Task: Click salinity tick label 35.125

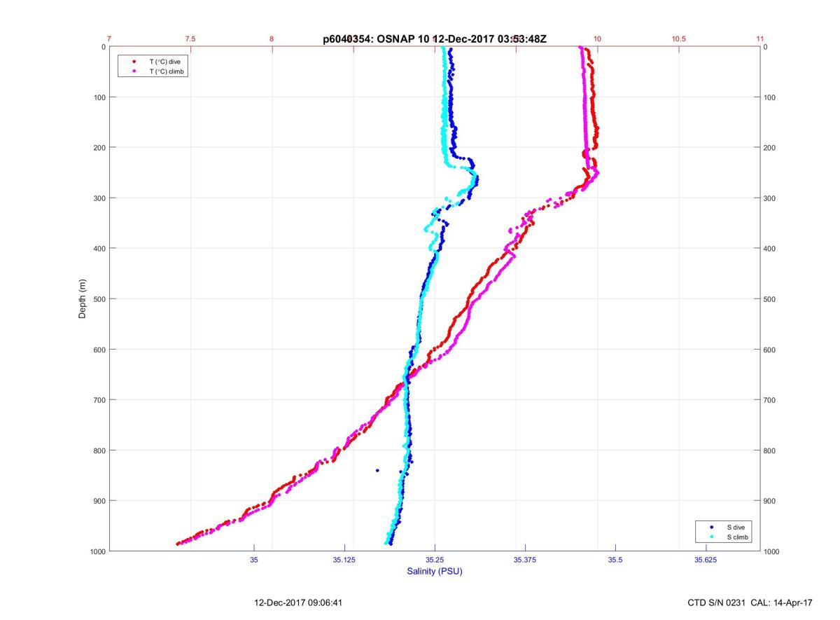Action: click(x=344, y=560)
